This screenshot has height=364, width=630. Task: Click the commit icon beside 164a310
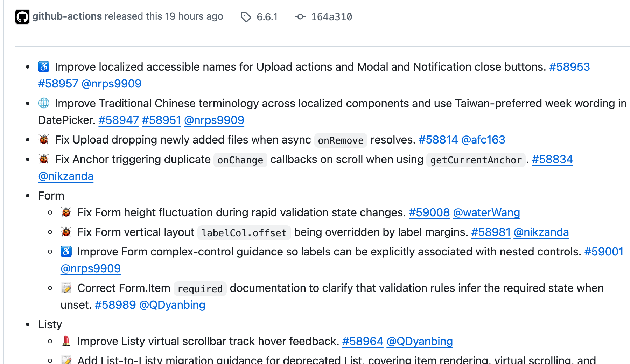point(300,16)
